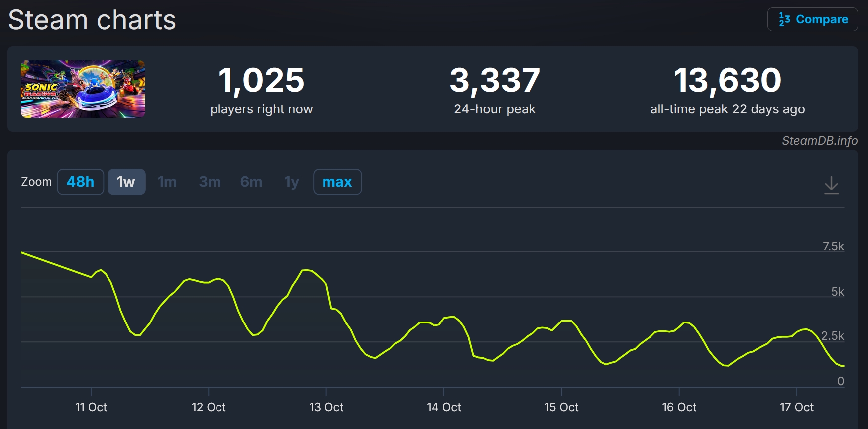868x429 pixels.
Task: Click the 5k y-axis label
Action: (x=838, y=292)
